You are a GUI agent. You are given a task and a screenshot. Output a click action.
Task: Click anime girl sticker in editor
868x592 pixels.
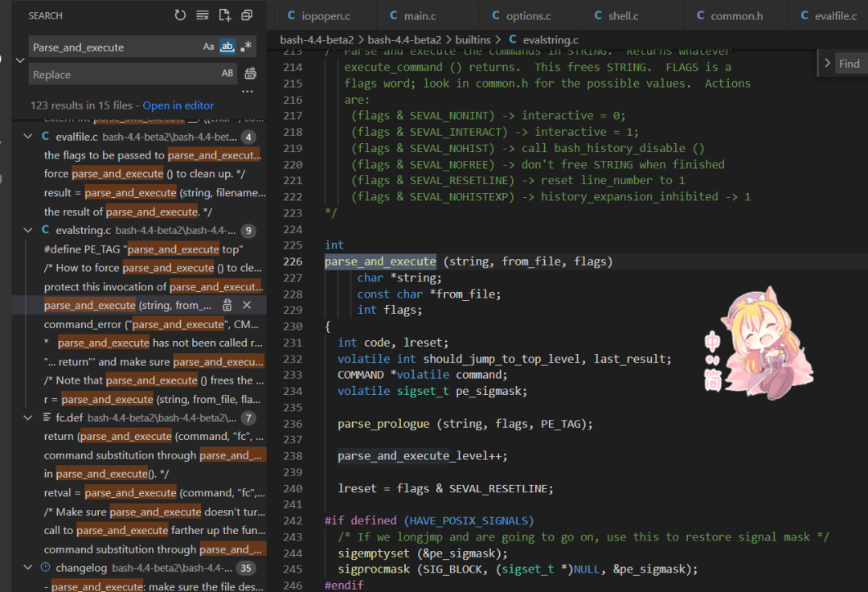759,343
